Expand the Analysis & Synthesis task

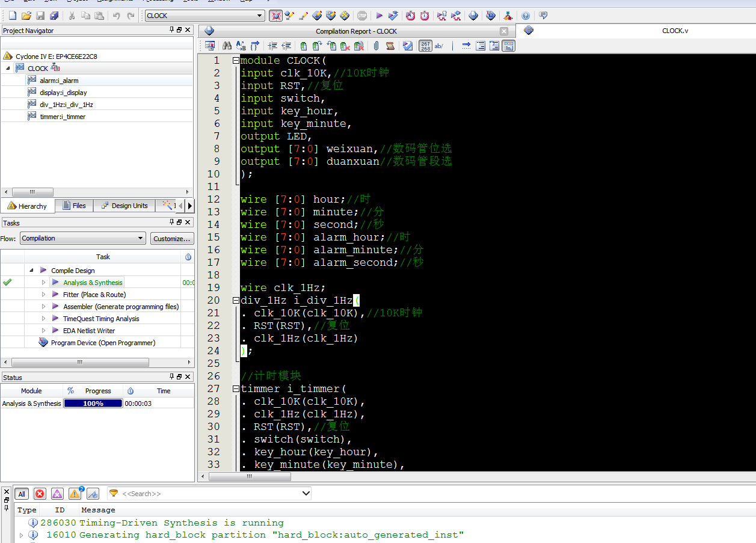click(43, 283)
